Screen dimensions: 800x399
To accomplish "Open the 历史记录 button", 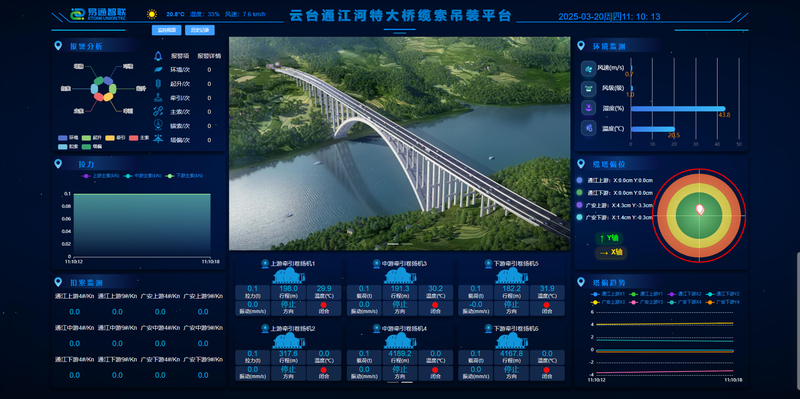I will tap(199, 30).
